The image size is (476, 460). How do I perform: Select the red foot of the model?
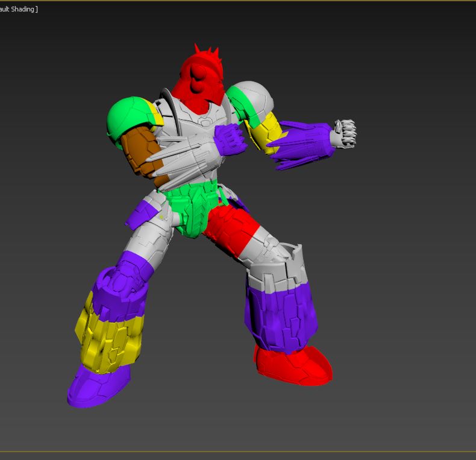[x=293, y=365]
